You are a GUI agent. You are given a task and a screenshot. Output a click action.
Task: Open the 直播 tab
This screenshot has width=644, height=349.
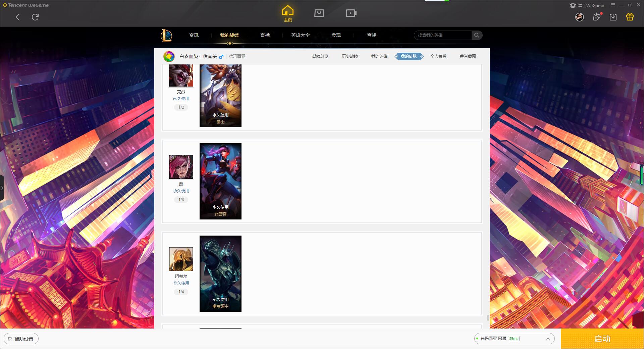[265, 35]
